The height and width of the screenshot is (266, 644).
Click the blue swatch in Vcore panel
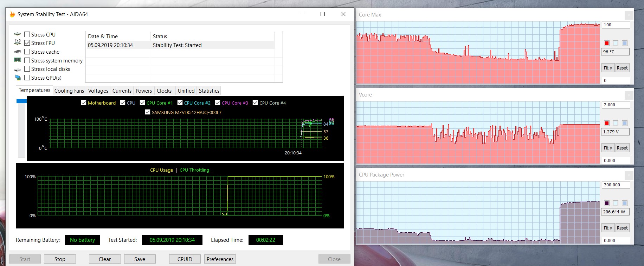625,123
